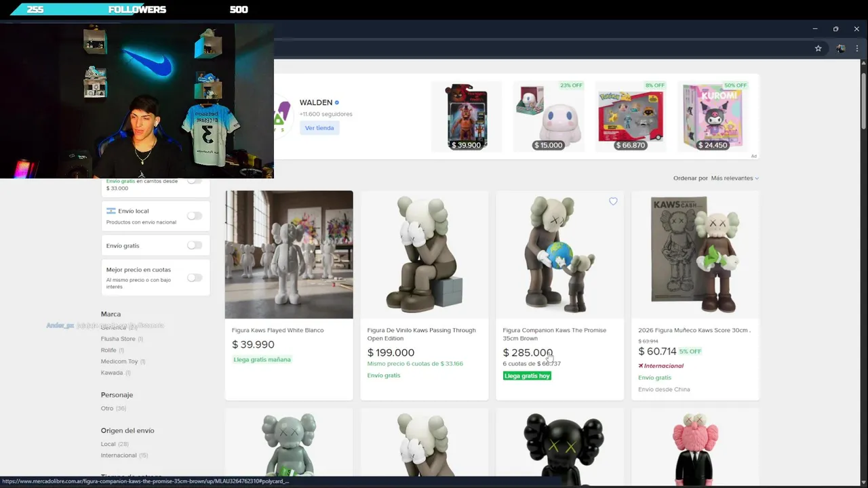This screenshot has width=868, height=488.
Task: Click the $ 199.000 price
Action: coord(391,352)
